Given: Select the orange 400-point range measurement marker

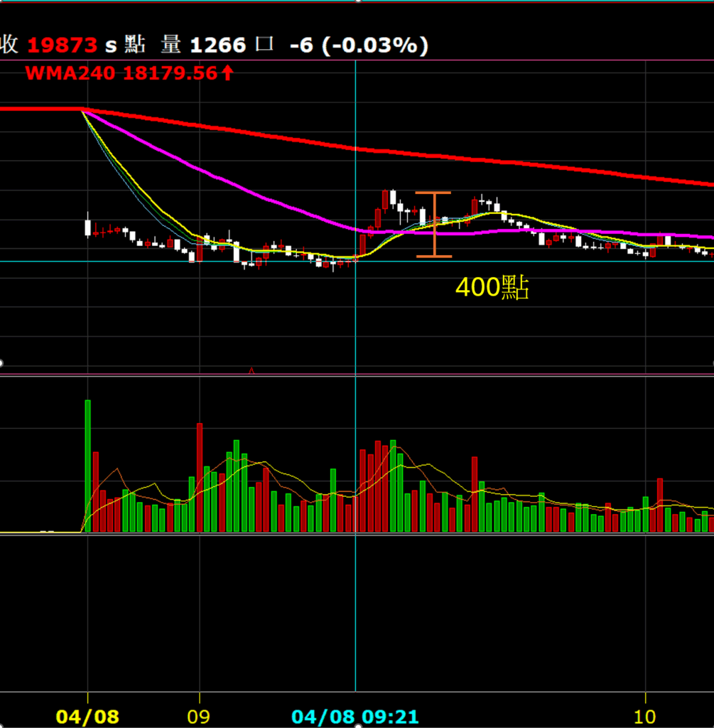Looking at the screenshot, I should tap(433, 225).
